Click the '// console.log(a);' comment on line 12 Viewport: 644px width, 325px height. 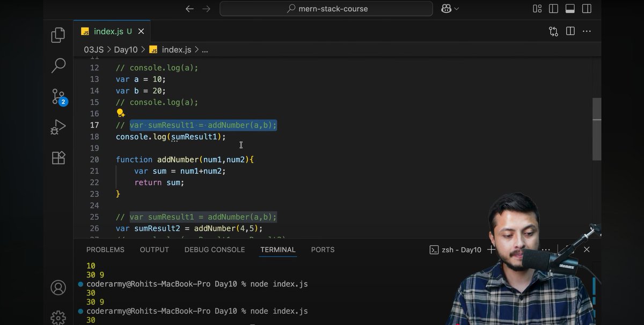(157, 68)
